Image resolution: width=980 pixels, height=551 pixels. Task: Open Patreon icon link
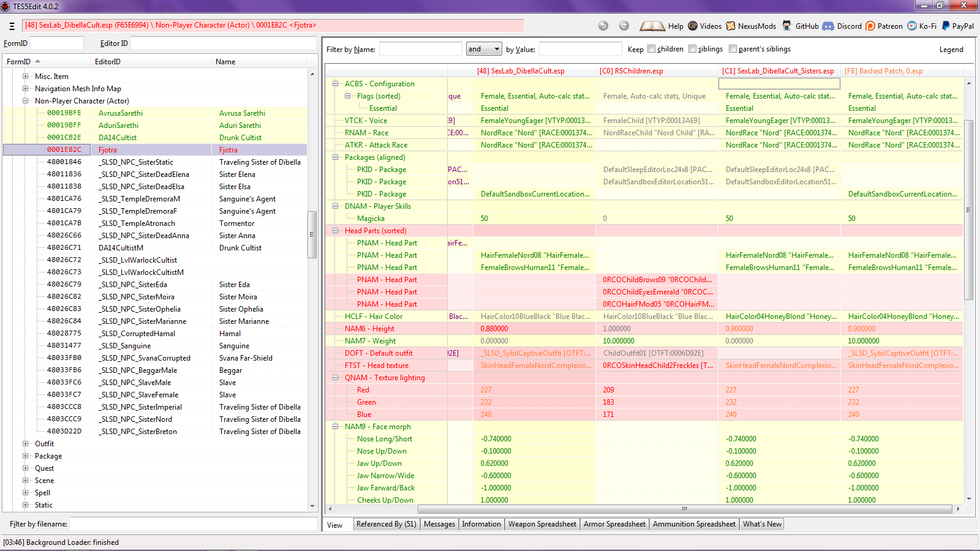click(x=870, y=26)
